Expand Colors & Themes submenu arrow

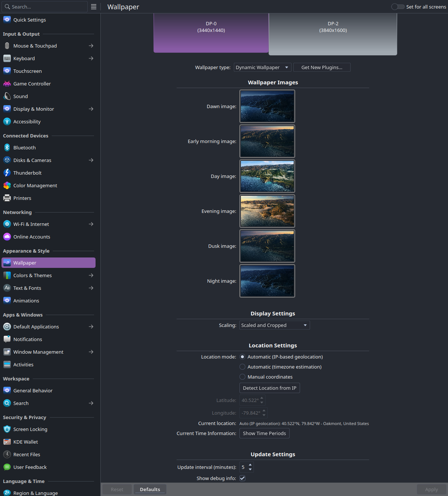click(x=91, y=275)
